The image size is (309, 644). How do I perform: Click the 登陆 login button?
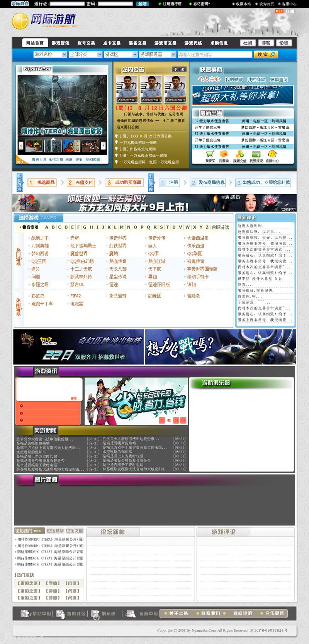coord(143,4)
